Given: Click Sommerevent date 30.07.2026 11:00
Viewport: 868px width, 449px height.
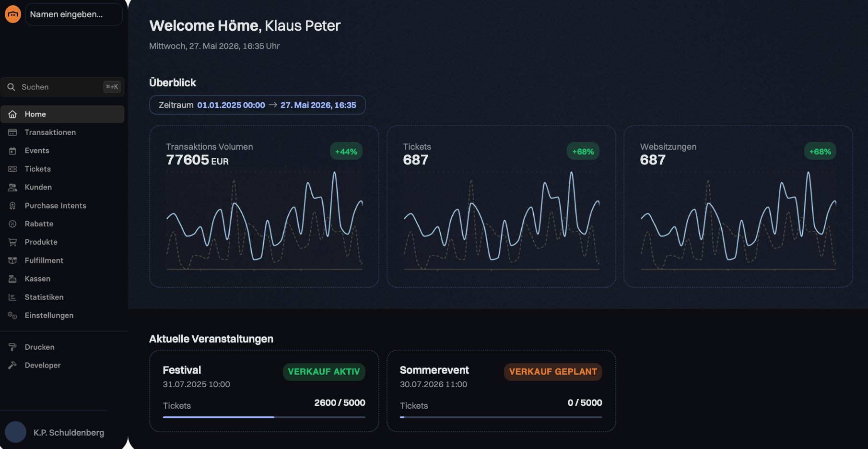Looking at the screenshot, I should point(434,384).
